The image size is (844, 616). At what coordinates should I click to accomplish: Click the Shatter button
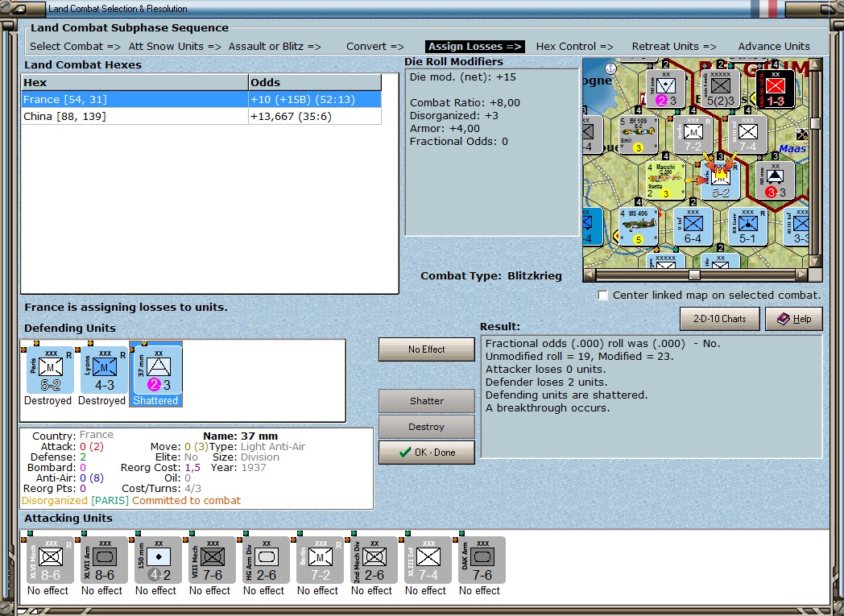(x=426, y=401)
